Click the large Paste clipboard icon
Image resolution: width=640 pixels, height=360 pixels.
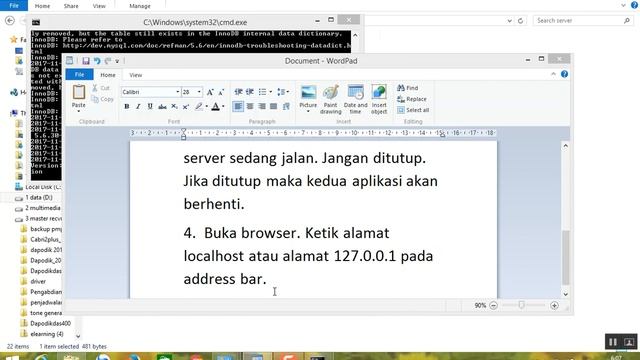coord(79,93)
